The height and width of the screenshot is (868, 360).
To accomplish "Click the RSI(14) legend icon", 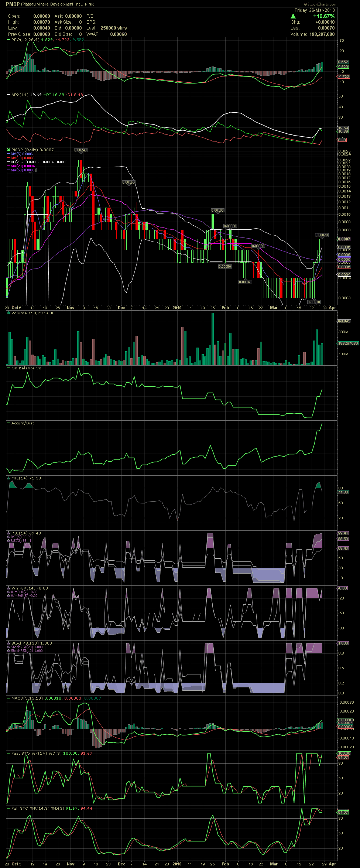I will pyautogui.click(x=9, y=533).
